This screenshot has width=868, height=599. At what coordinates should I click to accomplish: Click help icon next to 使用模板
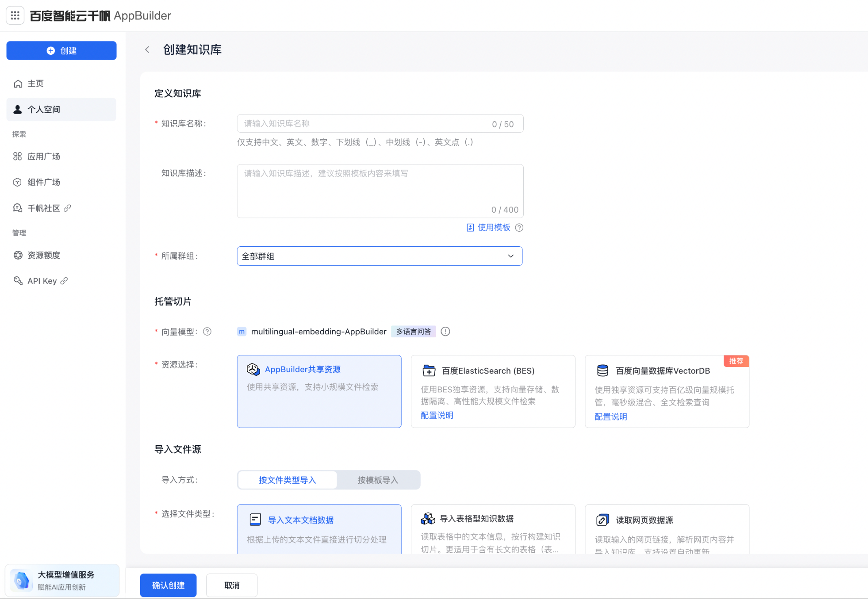(519, 228)
